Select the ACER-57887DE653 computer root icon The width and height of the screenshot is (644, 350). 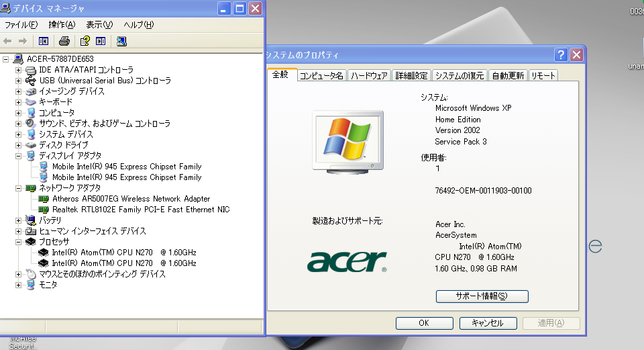click(19, 59)
